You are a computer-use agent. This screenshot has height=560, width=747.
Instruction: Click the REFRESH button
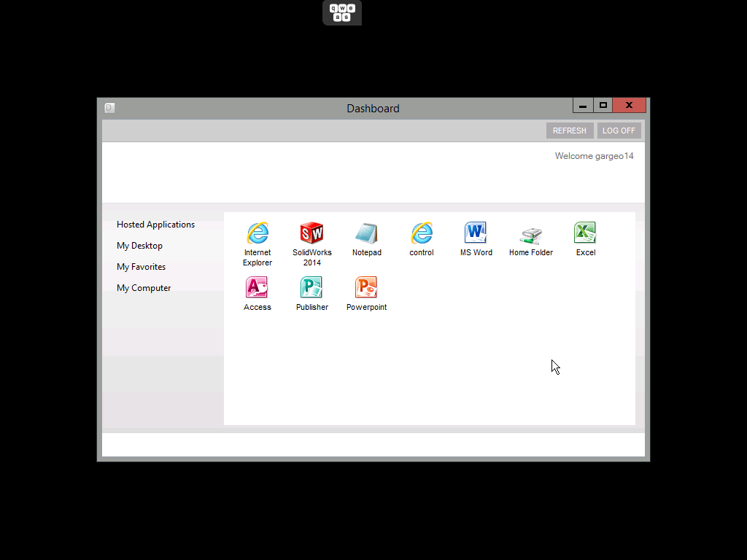pyautogui.click(x=570, y=131)
